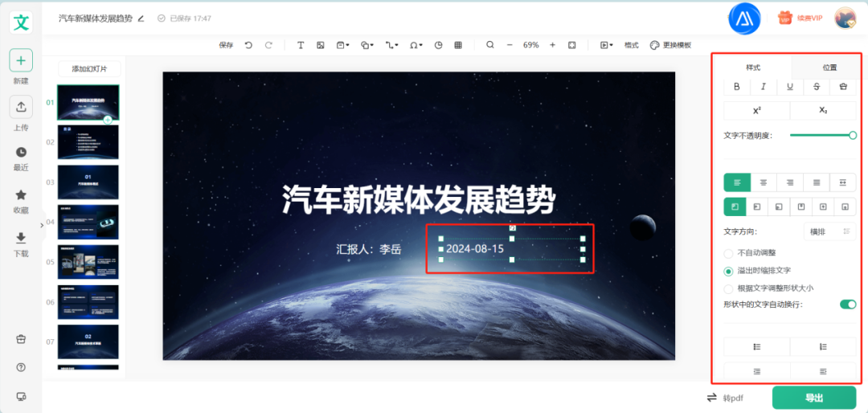This screenshot has height=413, width=868.
Task: Zoom out with the minus icon
Action: [x=510, y=45]
